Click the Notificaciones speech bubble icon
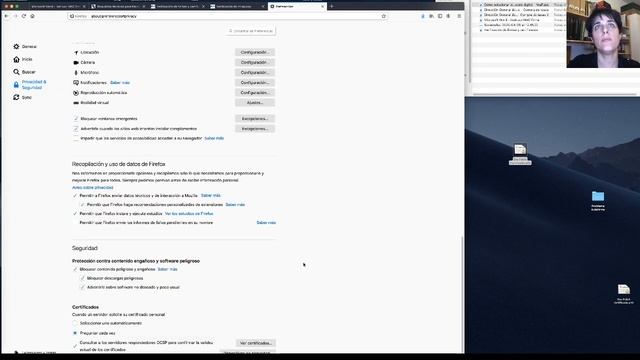This screenshot has height=360, width=640. coord(76,82)
